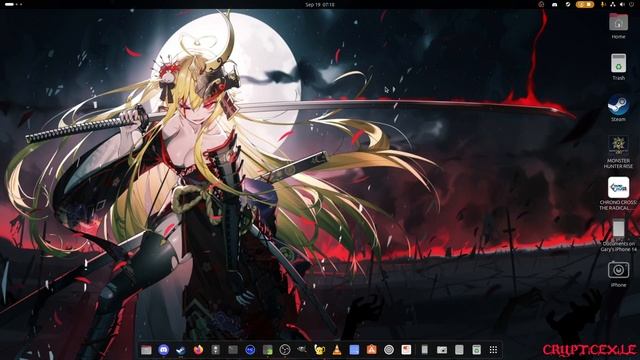Open the phone device icon in dock
The image size is (640, 360).
tap(424, 350)
